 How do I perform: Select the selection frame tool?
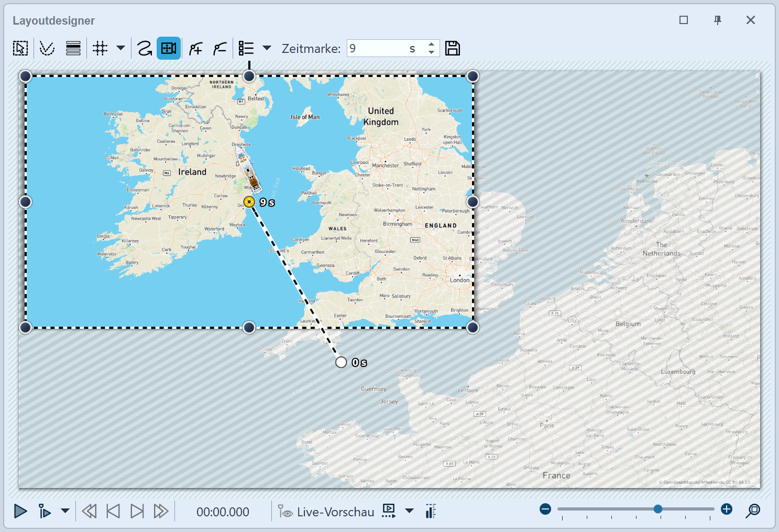pos(20,48)
